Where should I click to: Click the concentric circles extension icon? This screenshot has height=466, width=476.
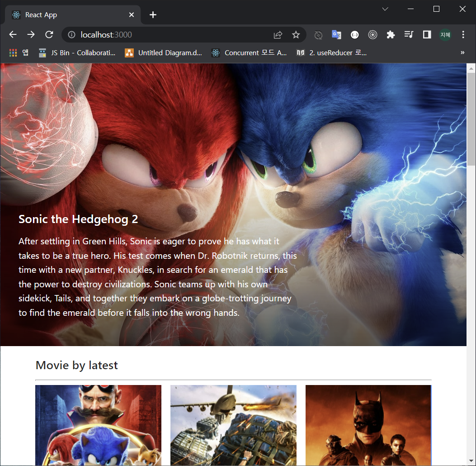click(x=372, y=35)
